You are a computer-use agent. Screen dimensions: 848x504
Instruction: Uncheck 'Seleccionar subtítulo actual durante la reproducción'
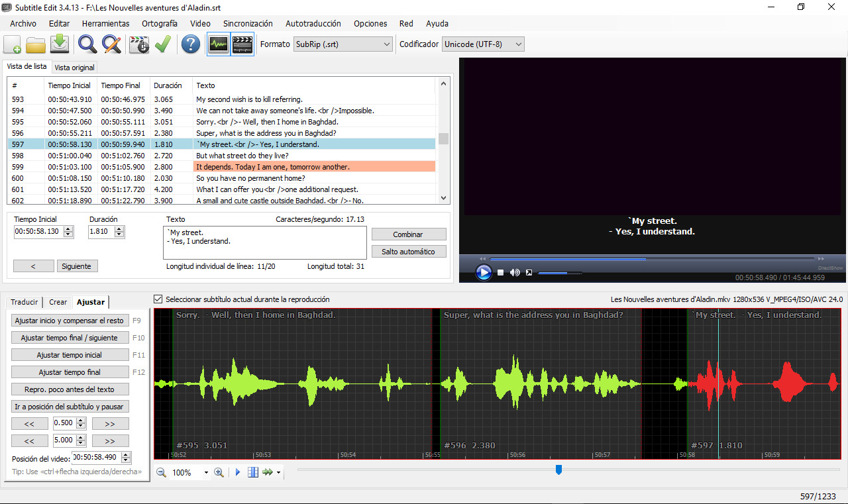[158, 299]
